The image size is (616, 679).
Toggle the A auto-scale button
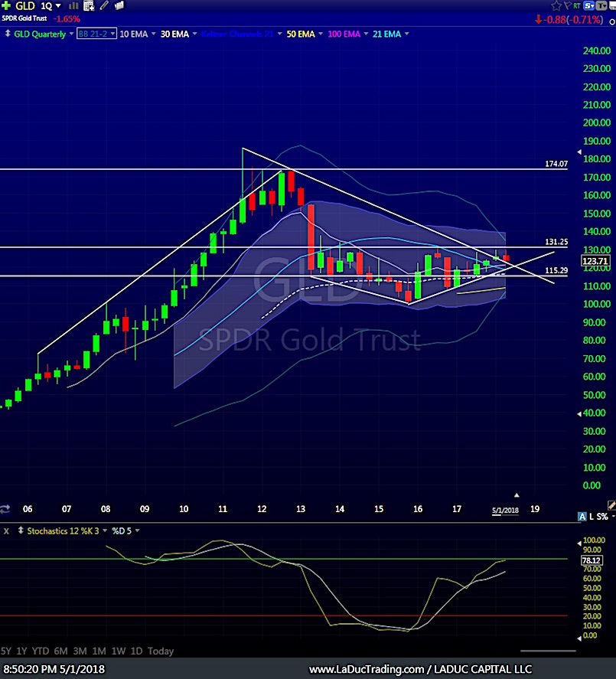tap(582, 516)
